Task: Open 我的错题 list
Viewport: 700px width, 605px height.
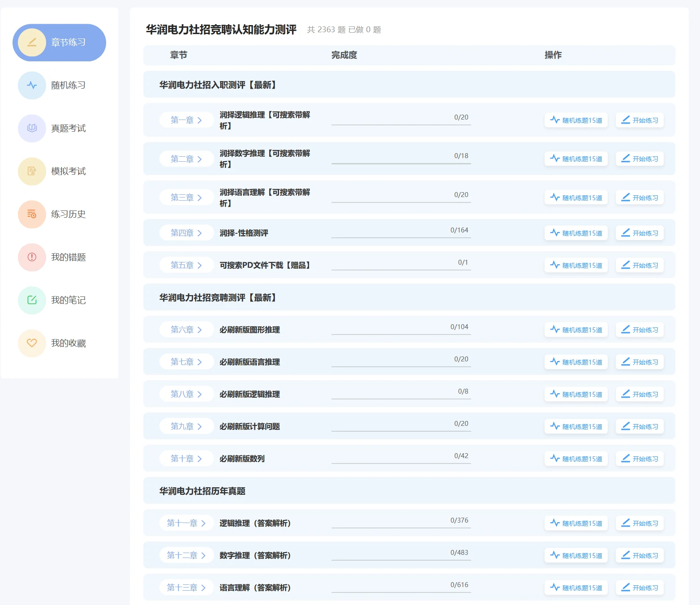Action: [x=59, y=257]
